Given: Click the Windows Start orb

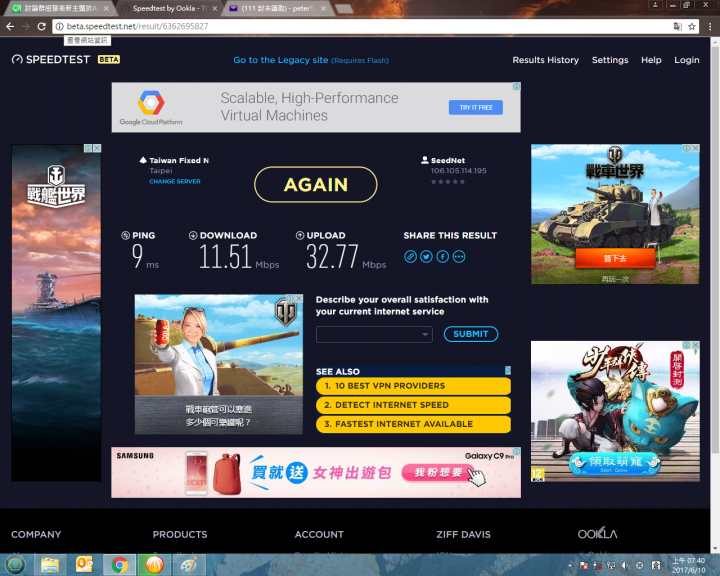Looking at the screenshot, I should coord(15,565).
